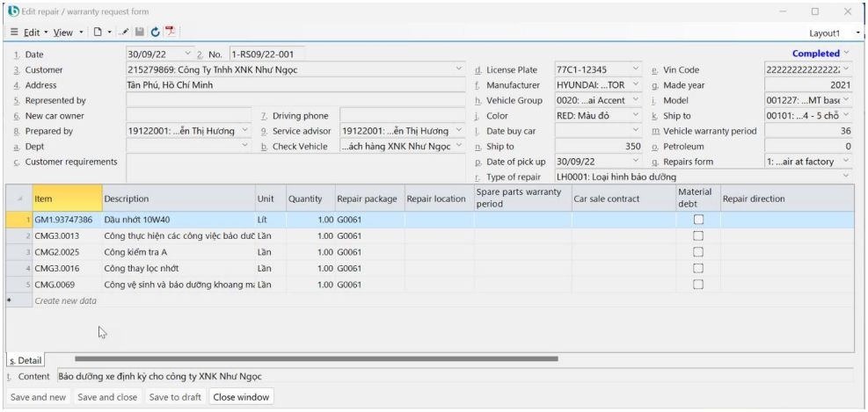The height and width of the screenshot is (412, 868).
Task: Toggle Material debt checkbox for row CMG.0069
Action: (698, 285)
